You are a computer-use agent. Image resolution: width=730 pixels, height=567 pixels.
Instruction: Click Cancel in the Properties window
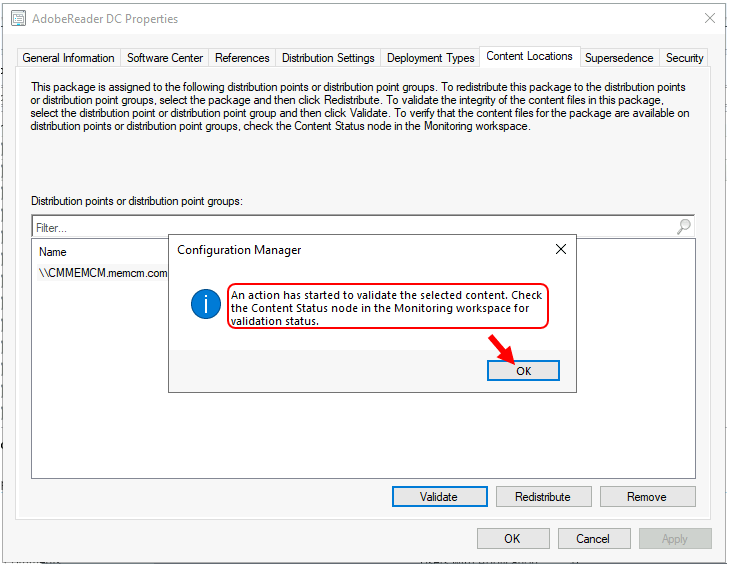pos(594,539)
